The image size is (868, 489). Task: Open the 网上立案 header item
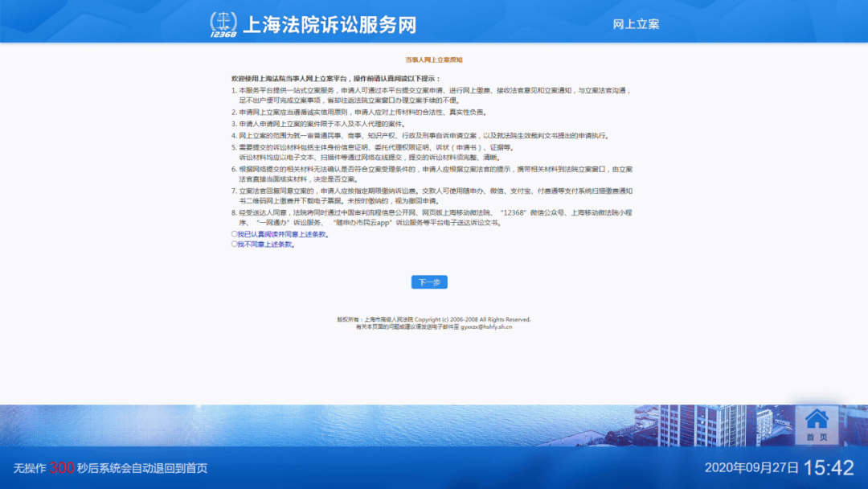[x=636, y=24]
